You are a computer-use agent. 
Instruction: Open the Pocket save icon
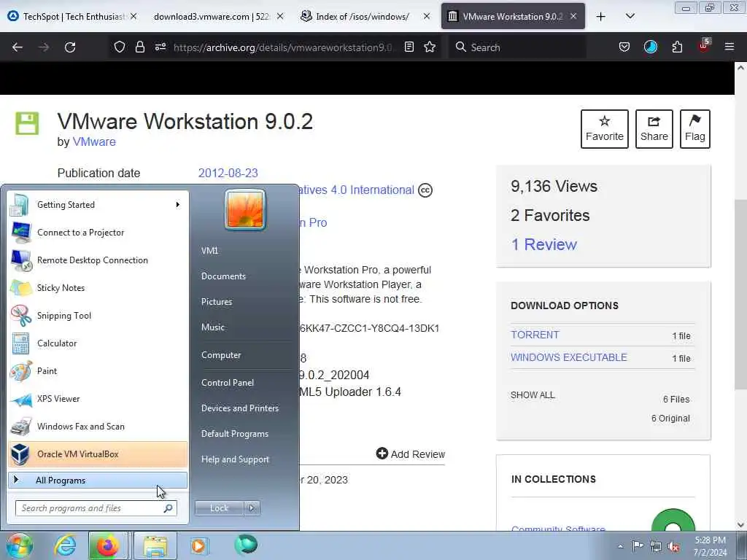pos(624,47)
